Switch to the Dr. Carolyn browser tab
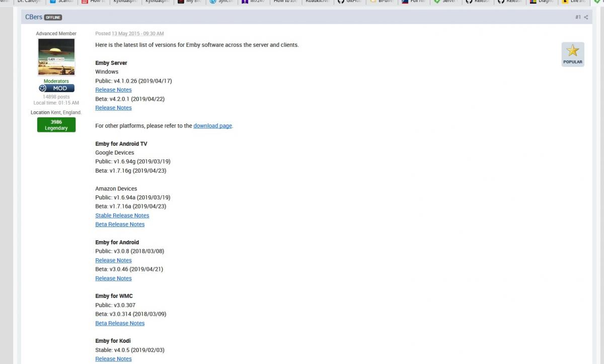Screen dimensions: 604x364 (x=29, y=2)
